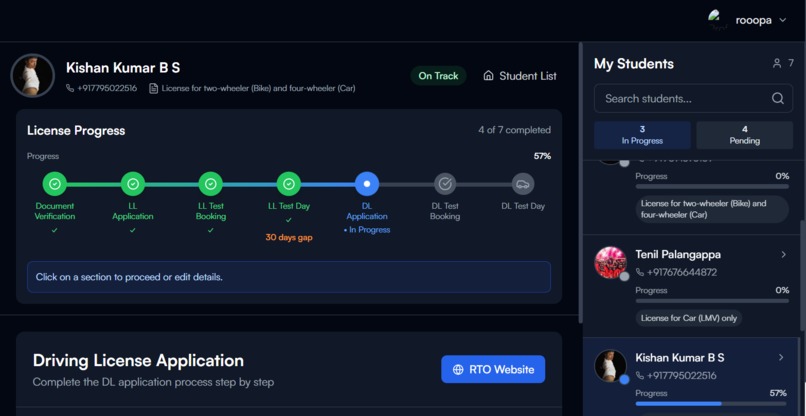Click the main panel vertical scrollbar
The image size is (806, 416).
coord(581,183)
